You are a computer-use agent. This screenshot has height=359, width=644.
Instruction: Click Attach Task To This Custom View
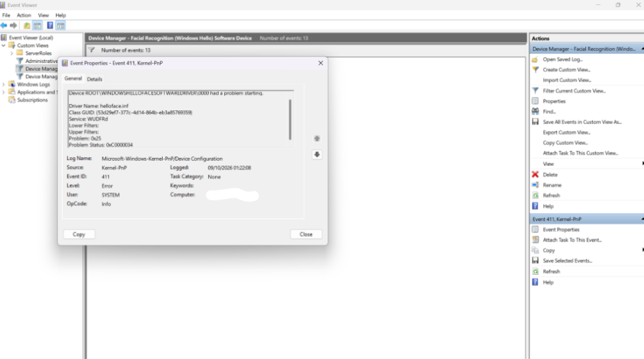pos(580,153)
